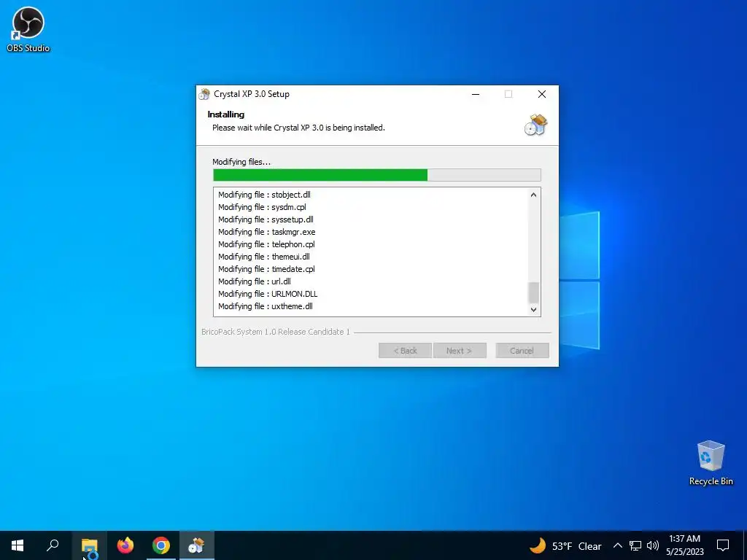Click the Cancel button in setup
747x560 pixels.
[522, 351]
